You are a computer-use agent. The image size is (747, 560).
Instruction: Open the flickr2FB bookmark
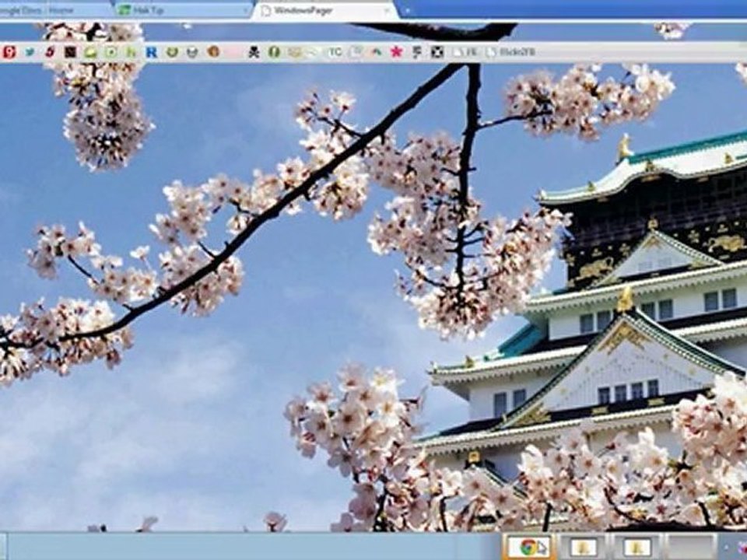[x=510, y=52]
